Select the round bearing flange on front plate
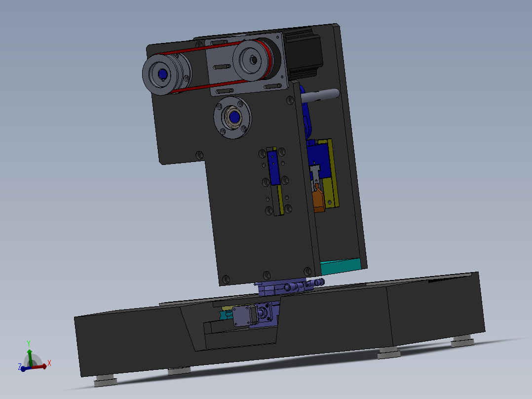Screen dimensions: 532x399 (x=233, y=118)
